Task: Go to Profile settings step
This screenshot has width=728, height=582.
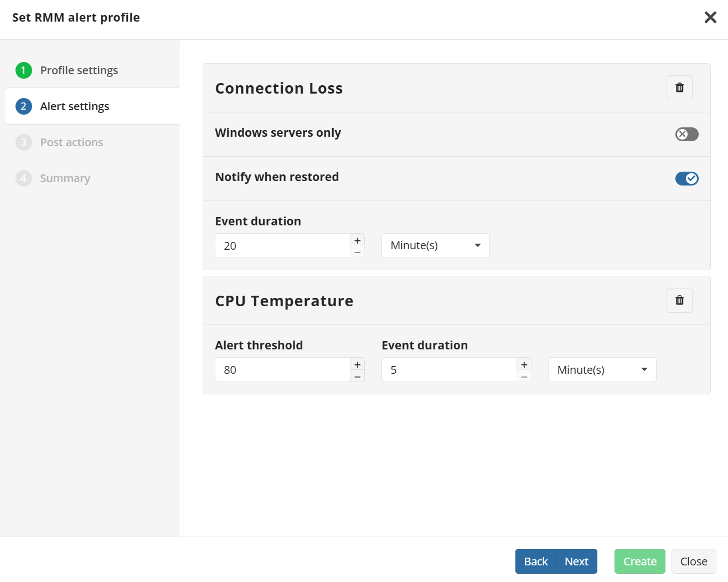Action: click(67, 70)
